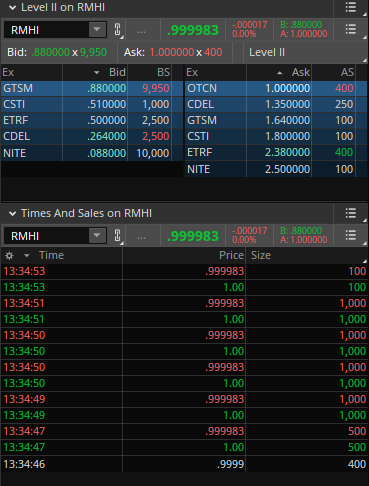Select GTSM ask row at 1.640000
Image resolution: width=369 pixels, height=486 pixels.
(x=276, y=120)
